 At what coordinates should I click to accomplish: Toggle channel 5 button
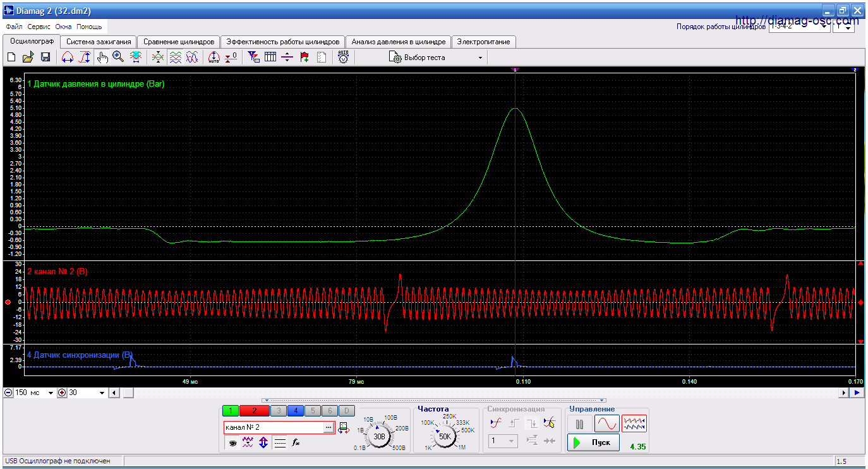pos(313,411)
